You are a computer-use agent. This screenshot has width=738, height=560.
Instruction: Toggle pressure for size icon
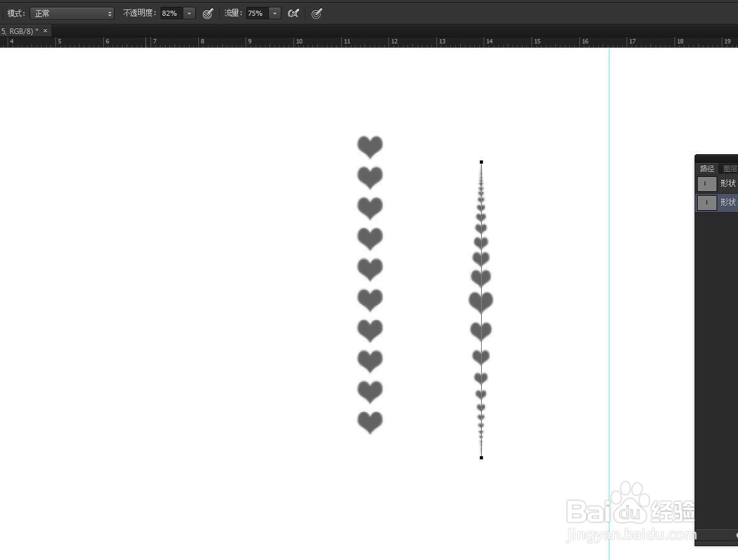(x=317, y=14)
